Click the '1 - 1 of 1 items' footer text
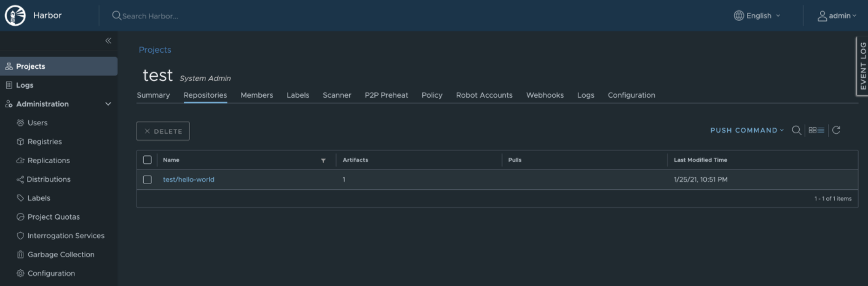 point(833,199)
